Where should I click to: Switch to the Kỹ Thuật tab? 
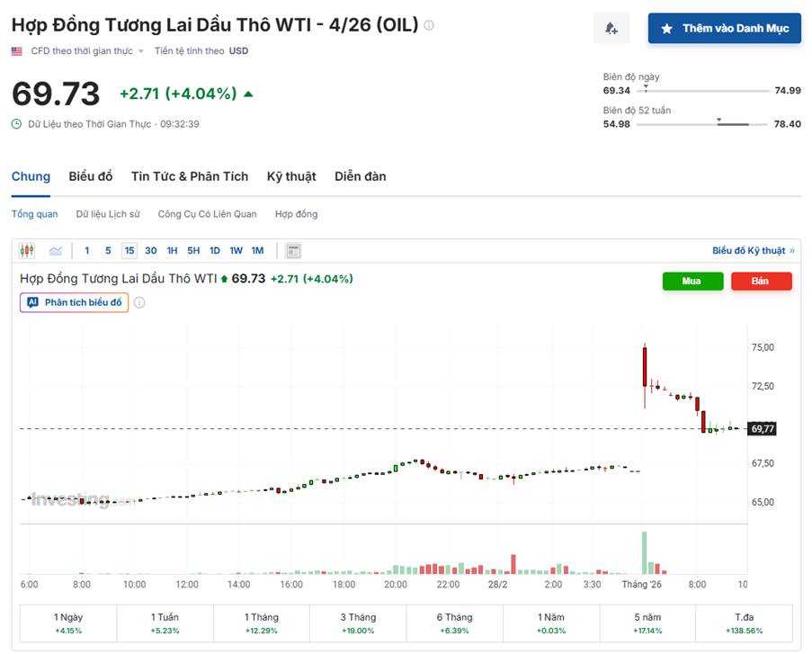[x=291, y=176]
